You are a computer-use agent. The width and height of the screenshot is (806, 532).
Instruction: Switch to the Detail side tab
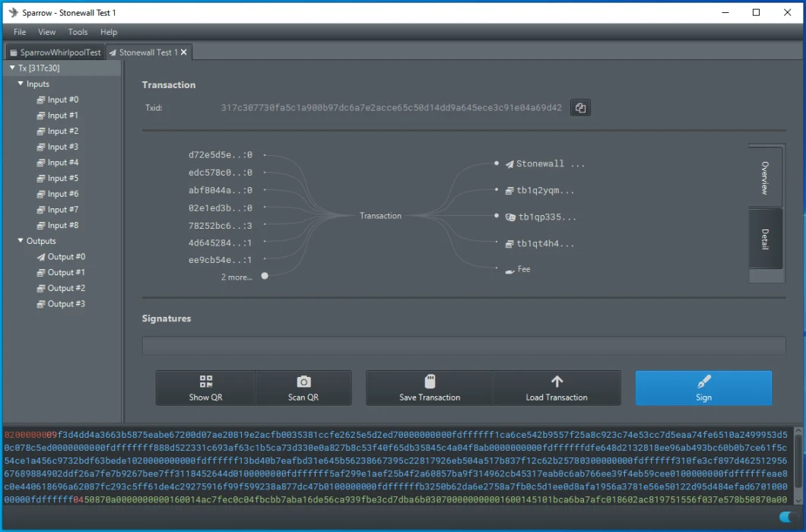[765, 239]
